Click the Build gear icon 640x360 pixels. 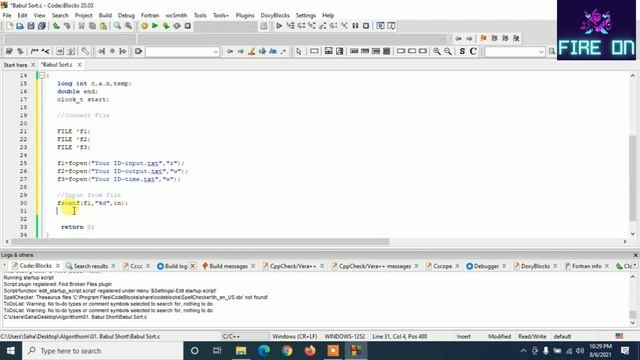click(x=144, y=26)
